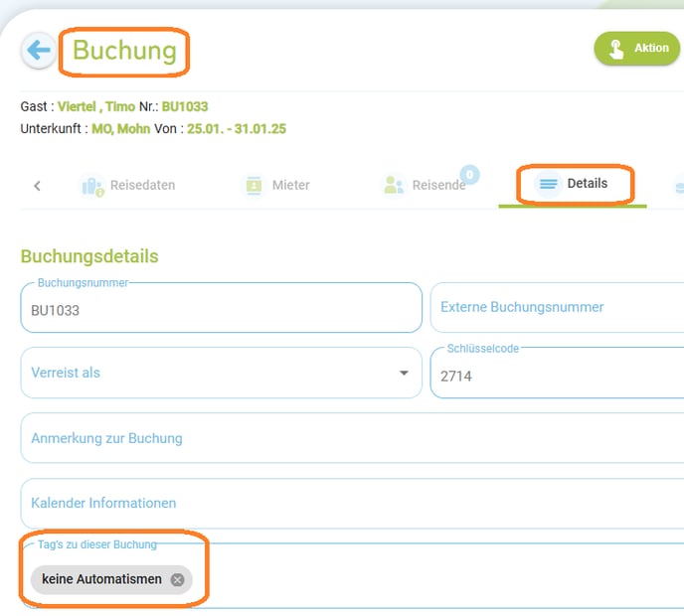This screenshot has height=616, width=684.
Task: Open the Verreist als dropdown
Action: [221, 373]
